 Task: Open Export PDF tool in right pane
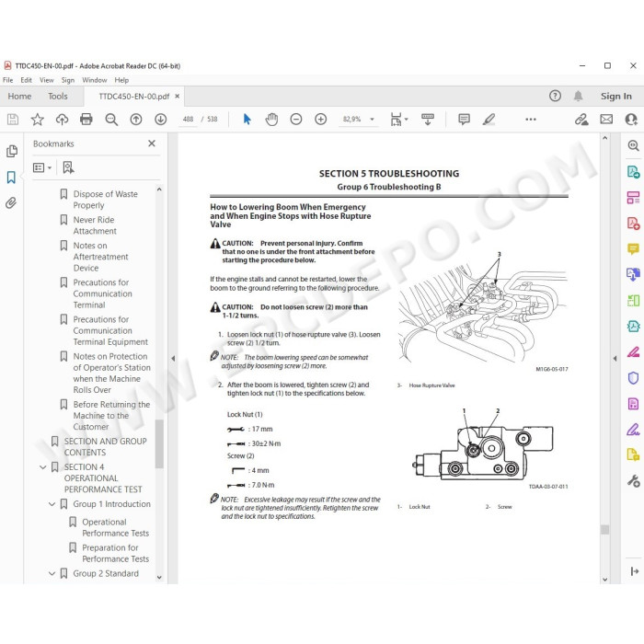(x=633, y=172)
